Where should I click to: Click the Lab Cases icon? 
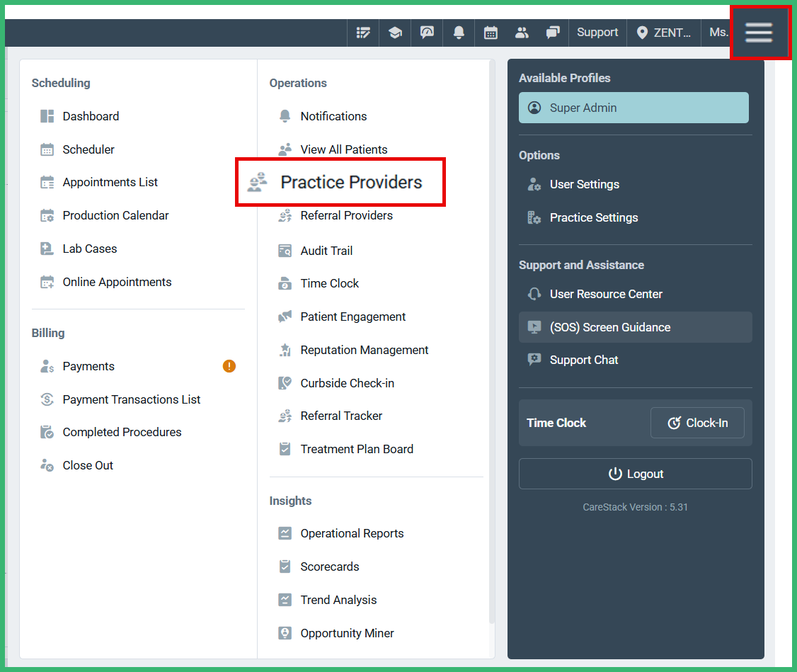(x=47, y=249)
